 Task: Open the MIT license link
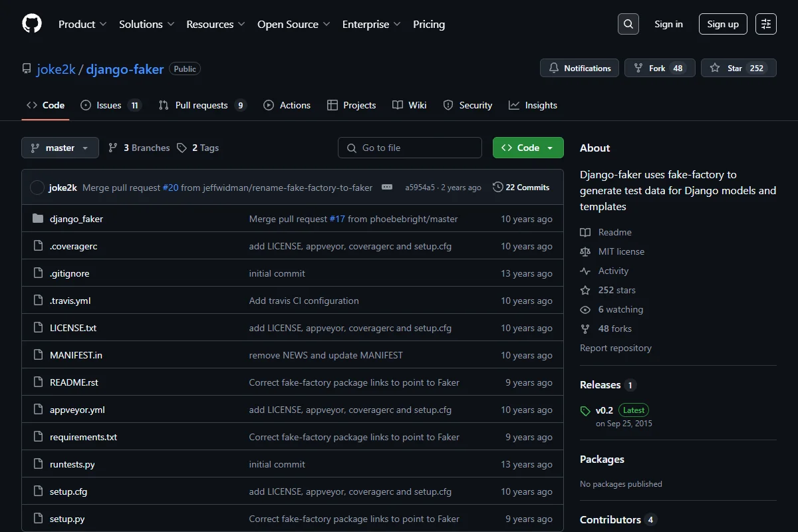(621, 251)
